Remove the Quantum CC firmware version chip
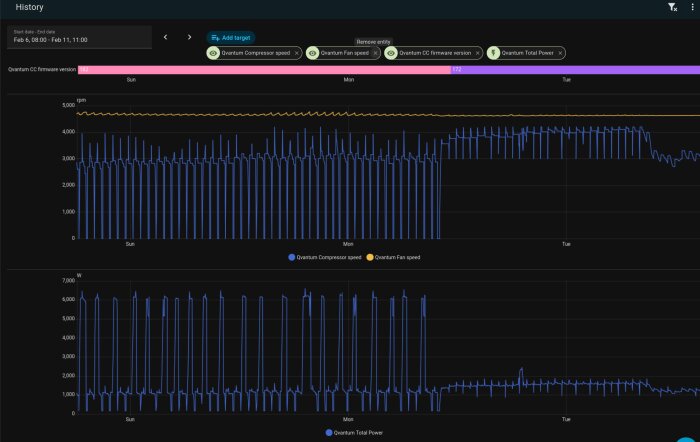Image resolution: width=700 pixels, height=442 pixels. (x=478, y=53)
